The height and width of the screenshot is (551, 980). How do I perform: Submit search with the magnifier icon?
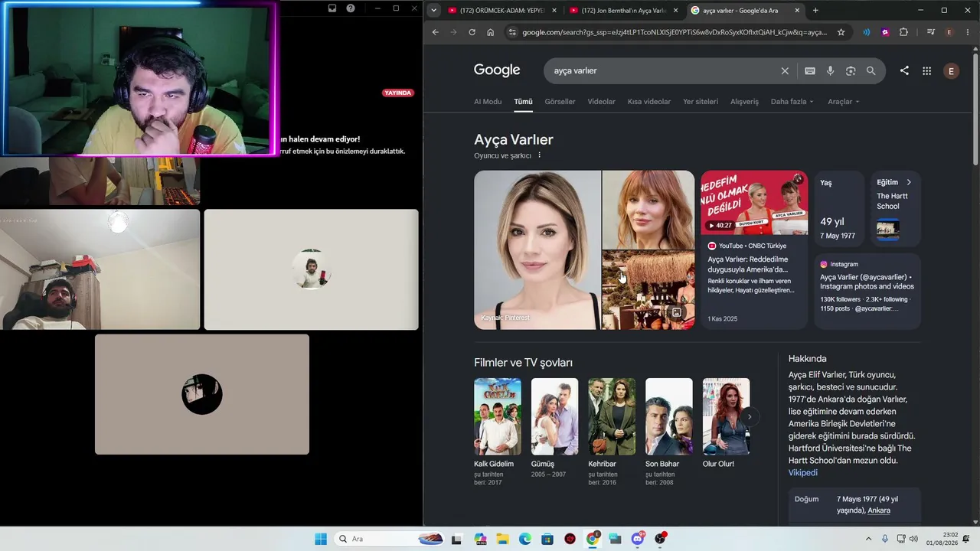(871, 70)
